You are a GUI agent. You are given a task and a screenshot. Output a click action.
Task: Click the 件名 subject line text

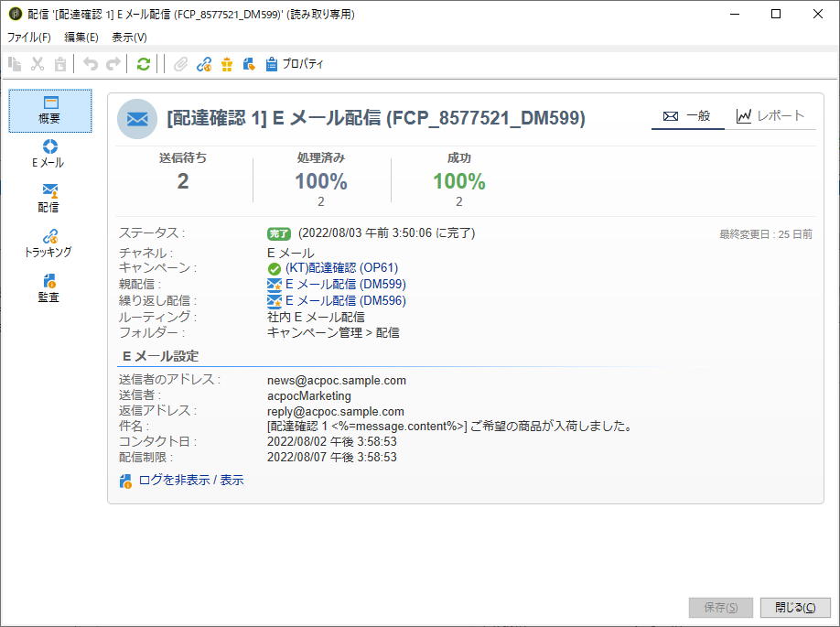pyautogui.click(x=450, y=427)
